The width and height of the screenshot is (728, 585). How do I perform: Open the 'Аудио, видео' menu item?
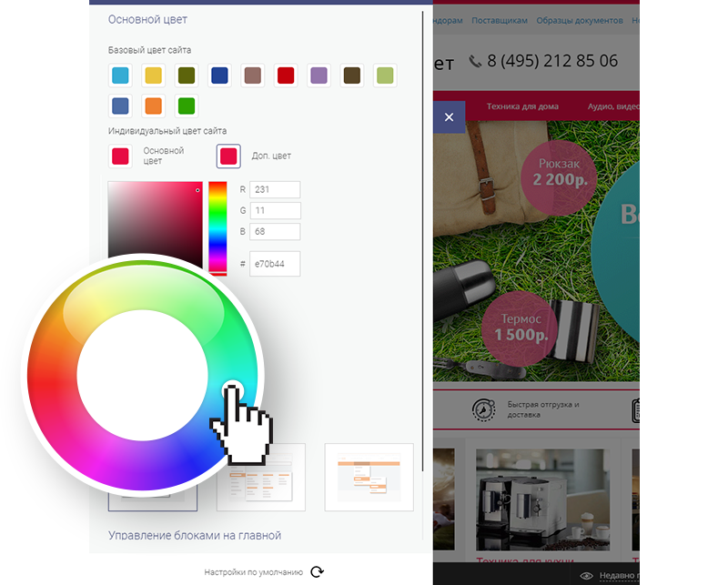tap(613, 106)
